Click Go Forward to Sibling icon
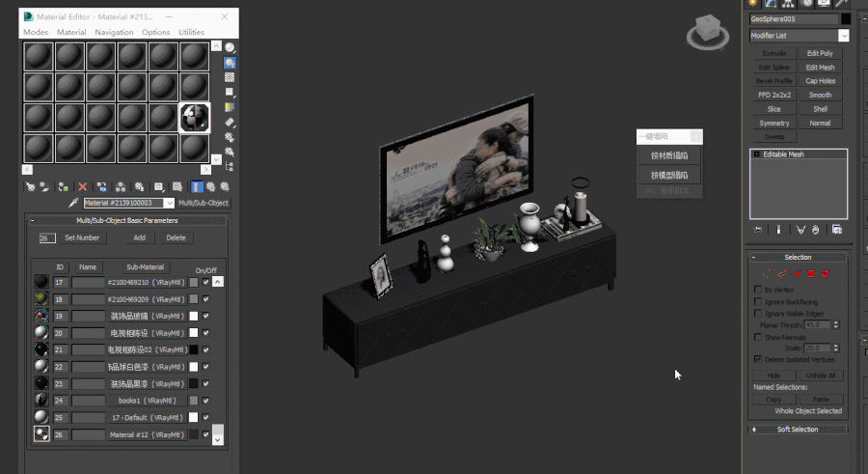868x474 pixels. pos(225,187)
